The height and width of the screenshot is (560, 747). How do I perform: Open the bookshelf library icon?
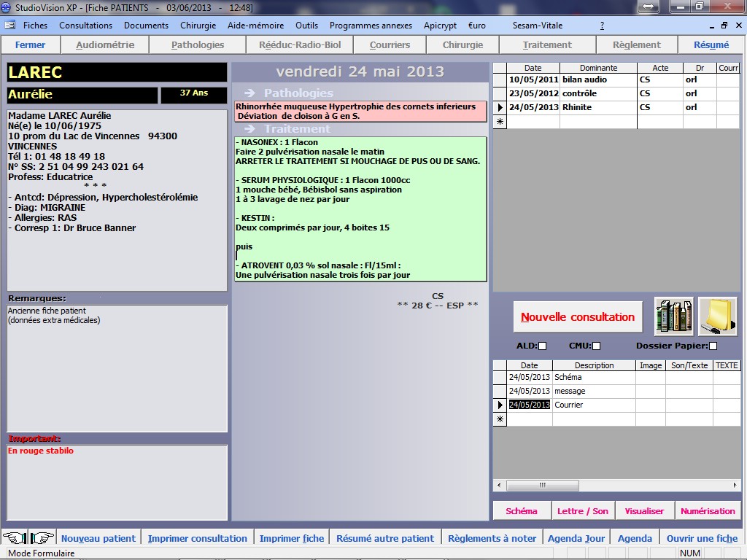[673, 316]
